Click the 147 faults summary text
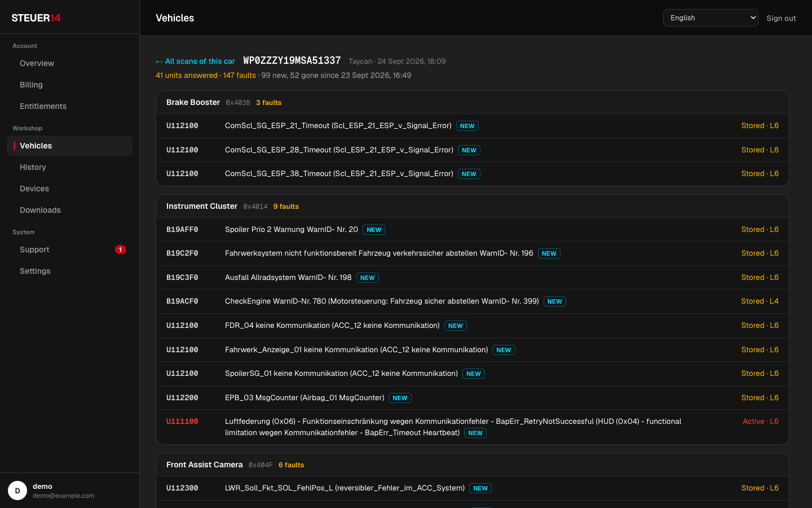The image size is (812, 508). (x=240, y=75)
